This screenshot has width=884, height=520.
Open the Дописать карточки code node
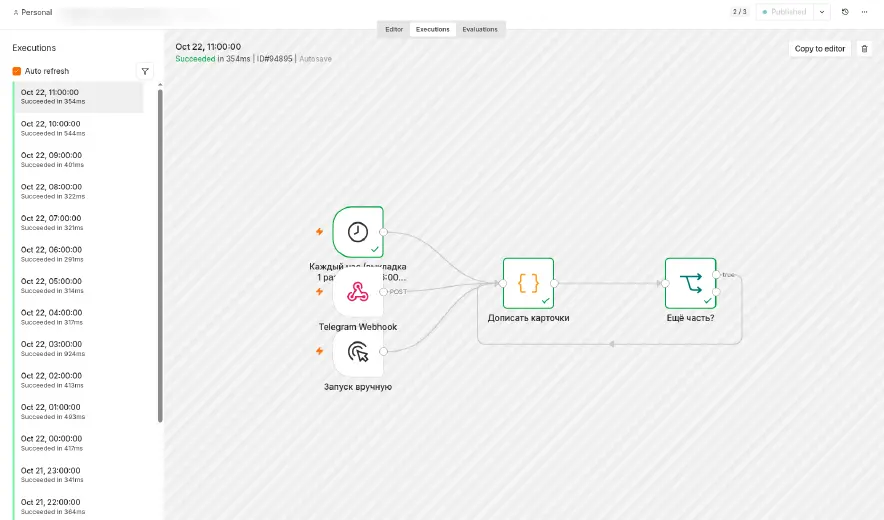528,283
